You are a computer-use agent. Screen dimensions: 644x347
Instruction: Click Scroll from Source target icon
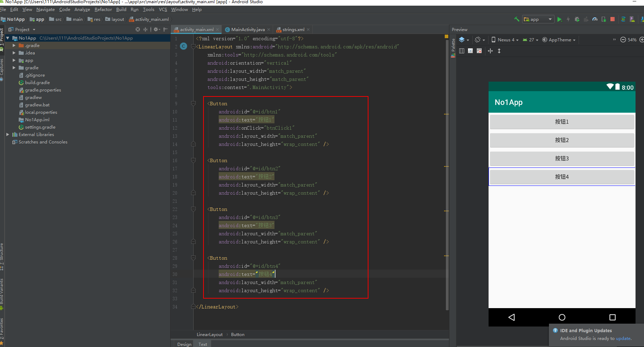[x=138, y=30]
